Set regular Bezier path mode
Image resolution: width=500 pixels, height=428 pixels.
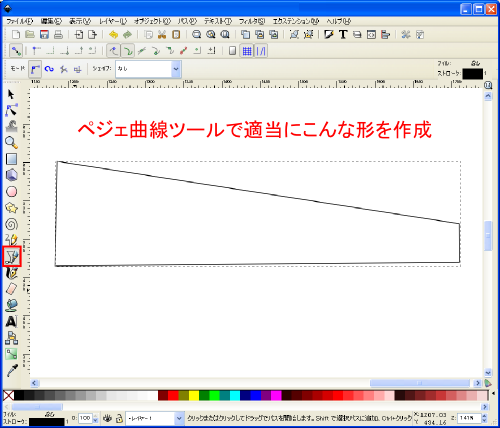tap(35, 69)
